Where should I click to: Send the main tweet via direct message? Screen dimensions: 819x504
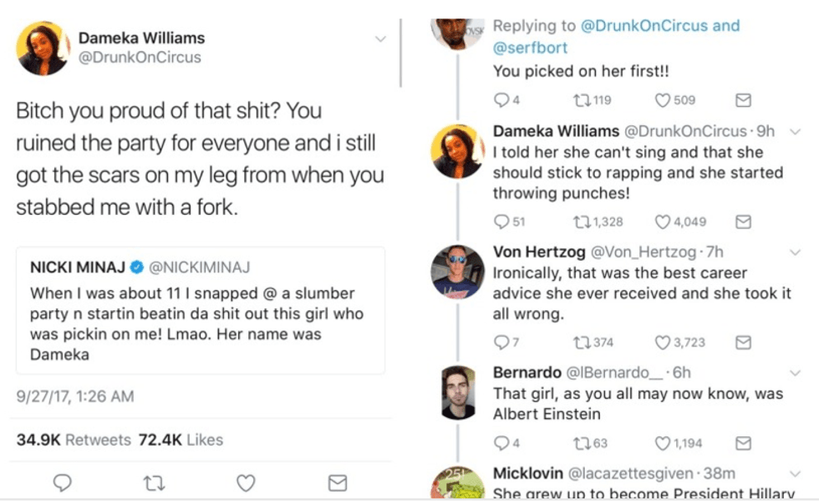338,483
